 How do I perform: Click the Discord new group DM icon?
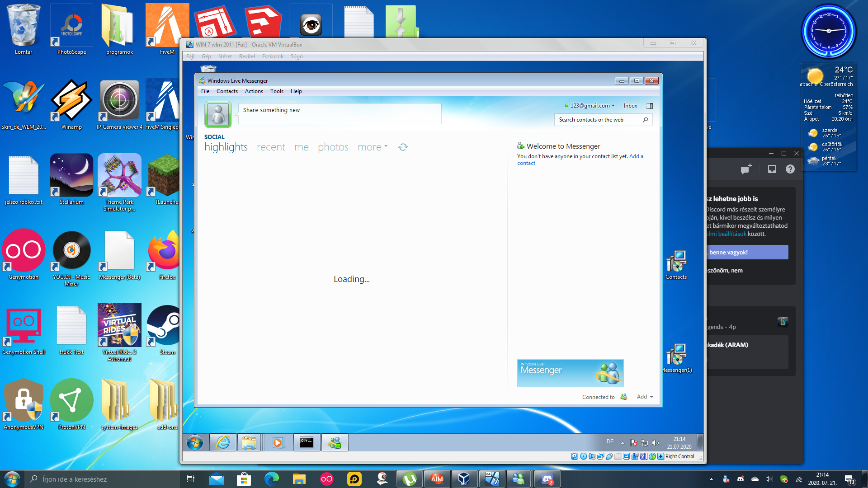point(746,169)
